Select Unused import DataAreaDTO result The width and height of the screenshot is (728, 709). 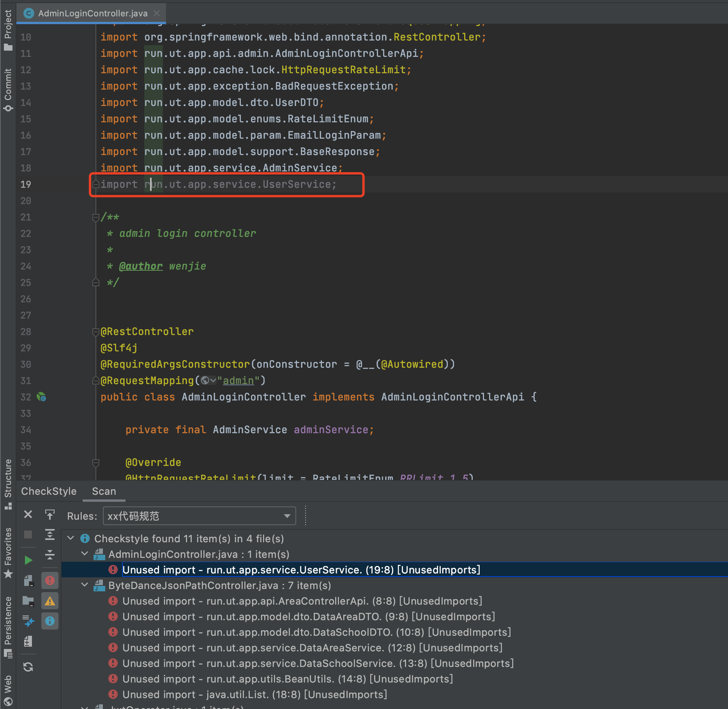pyautogui.click(x=309, y=616)
